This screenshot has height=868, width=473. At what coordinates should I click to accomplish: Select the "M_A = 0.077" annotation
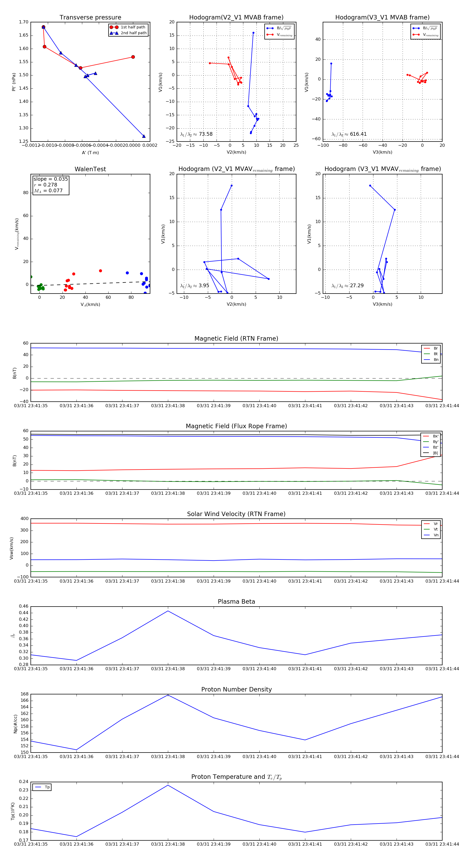48,191
